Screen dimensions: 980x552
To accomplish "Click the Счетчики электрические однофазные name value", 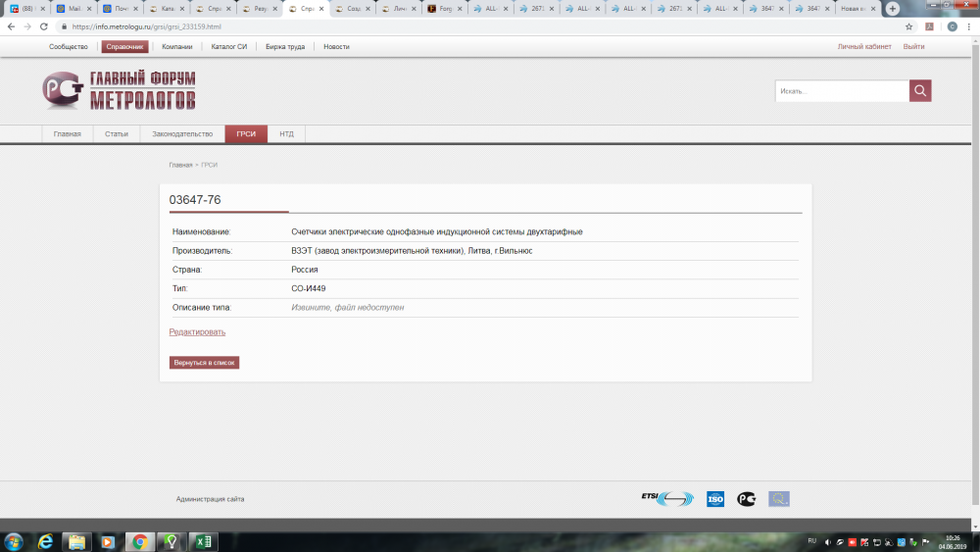I will [x=437, y=232].
